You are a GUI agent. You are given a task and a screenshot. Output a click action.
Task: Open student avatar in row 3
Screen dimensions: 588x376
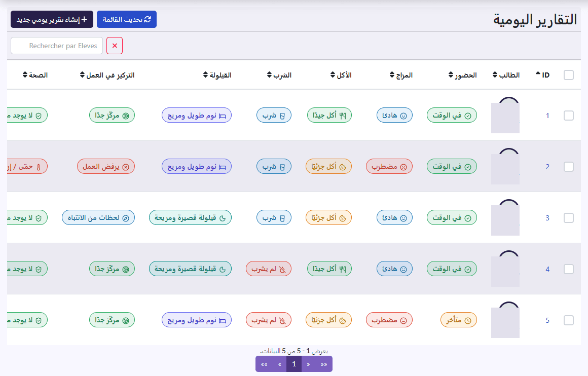(x=505, y=218)
